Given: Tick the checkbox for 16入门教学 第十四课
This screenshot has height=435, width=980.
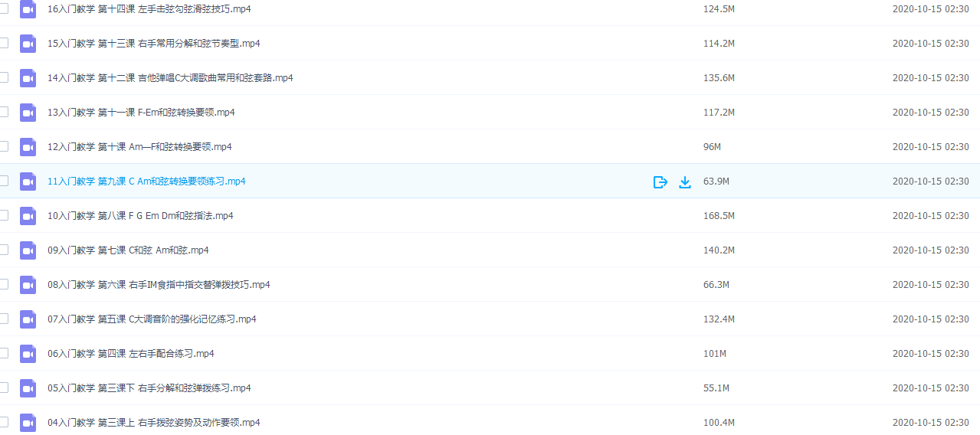Looking at the screenshot, I should tap(3, 8).
